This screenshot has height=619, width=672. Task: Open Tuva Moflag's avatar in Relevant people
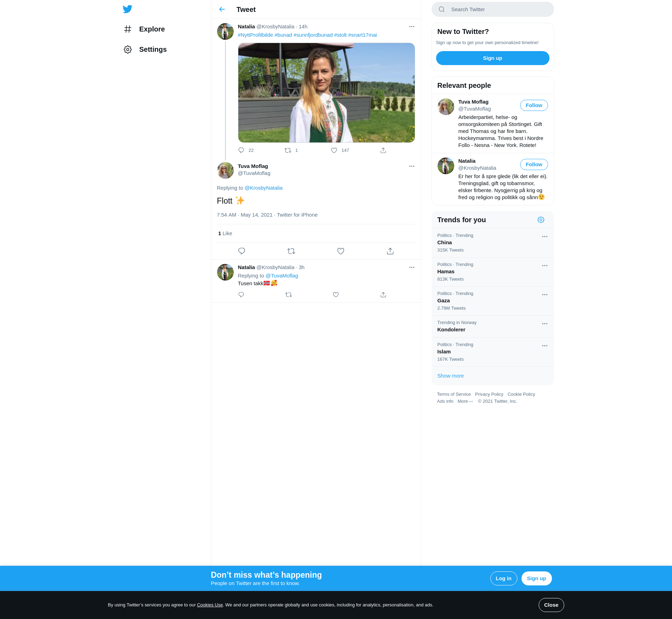coord(446,107)
